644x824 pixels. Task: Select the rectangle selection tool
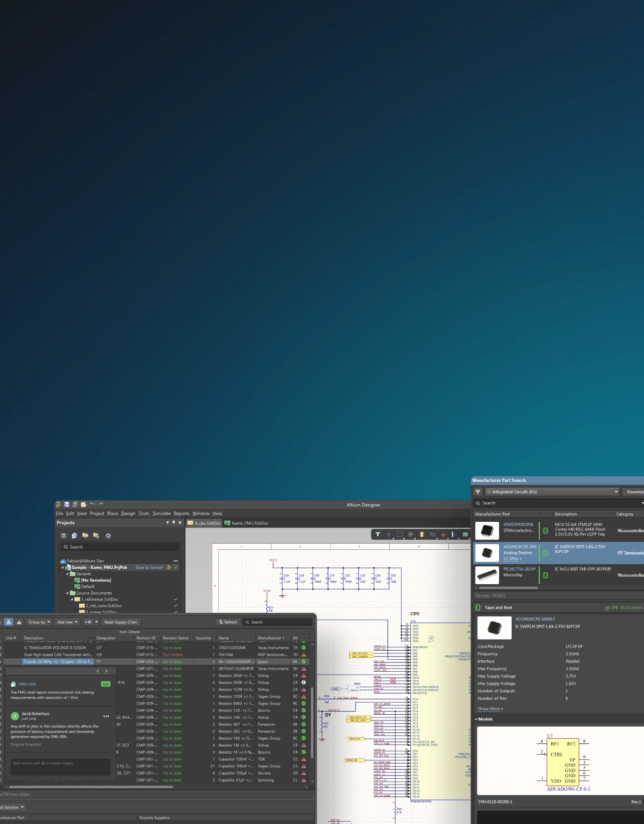click(x=400, y=534)
